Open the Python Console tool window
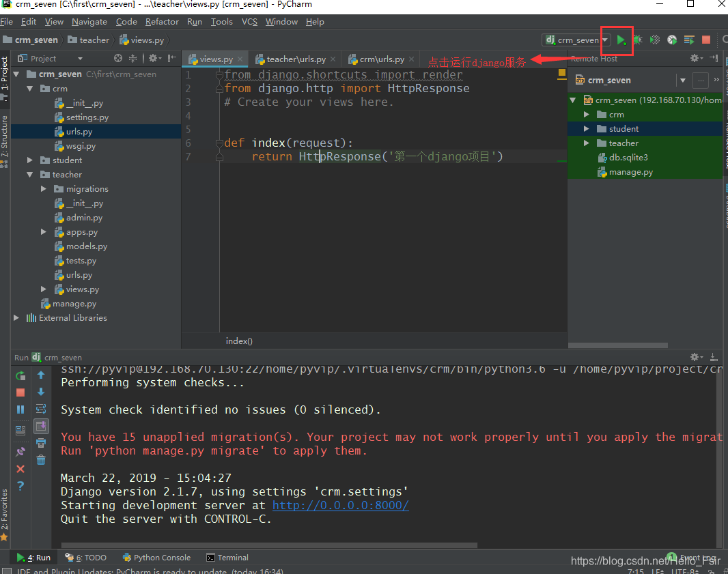Viewport: 728px width, 574px height. pos(156,558)
